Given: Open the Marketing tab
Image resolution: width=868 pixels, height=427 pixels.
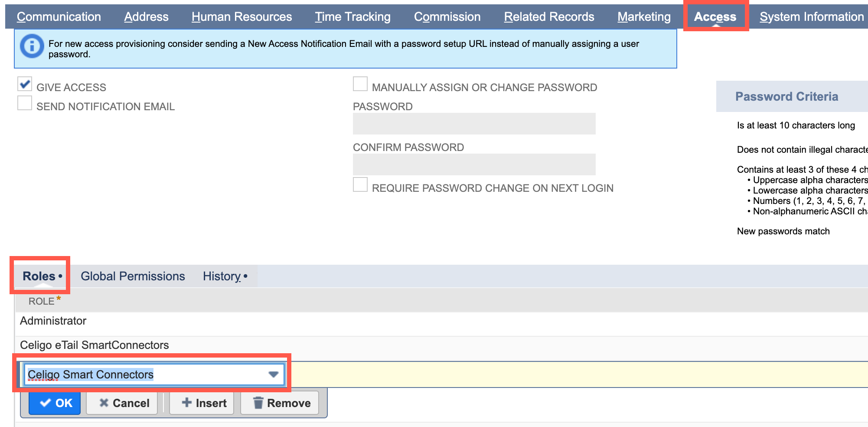Looking at the screenshot, I should [x=644, y=16].
